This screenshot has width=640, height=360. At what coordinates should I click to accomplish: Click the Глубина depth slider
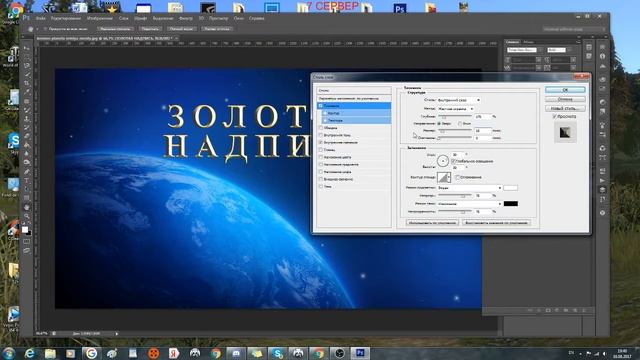click(455, 117)
